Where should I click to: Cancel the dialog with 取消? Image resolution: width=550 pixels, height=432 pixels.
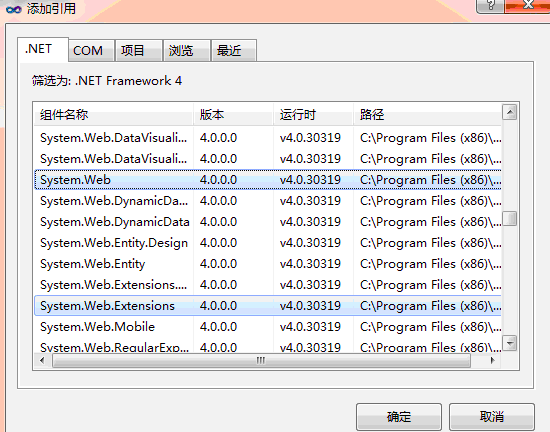[492, 416]
